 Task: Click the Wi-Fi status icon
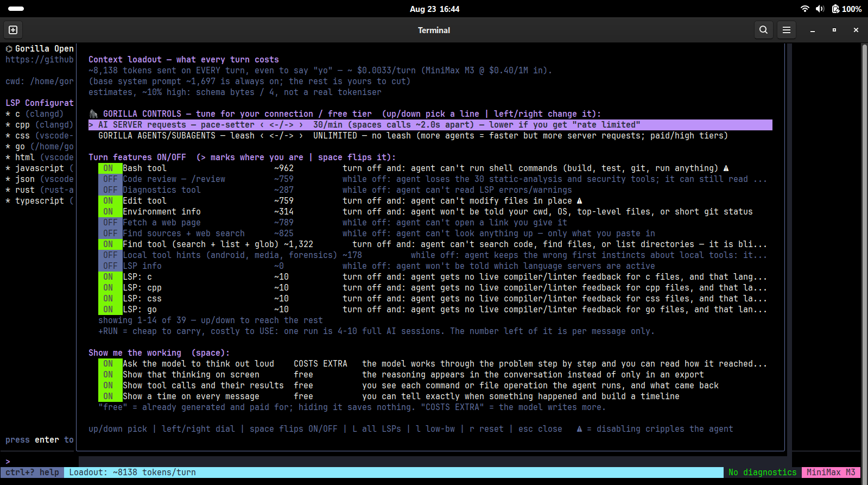click(804, 9)
